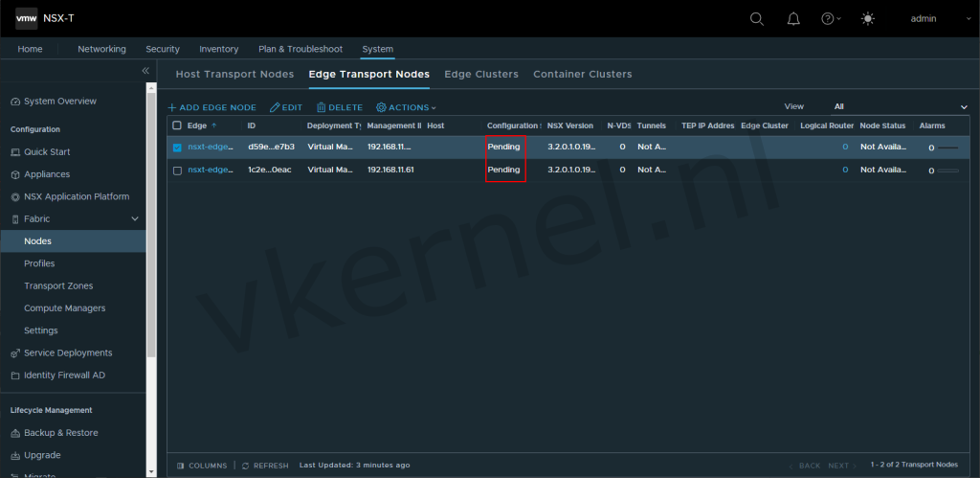
Task: Click Logical Router count of first row
Action: 845,147
